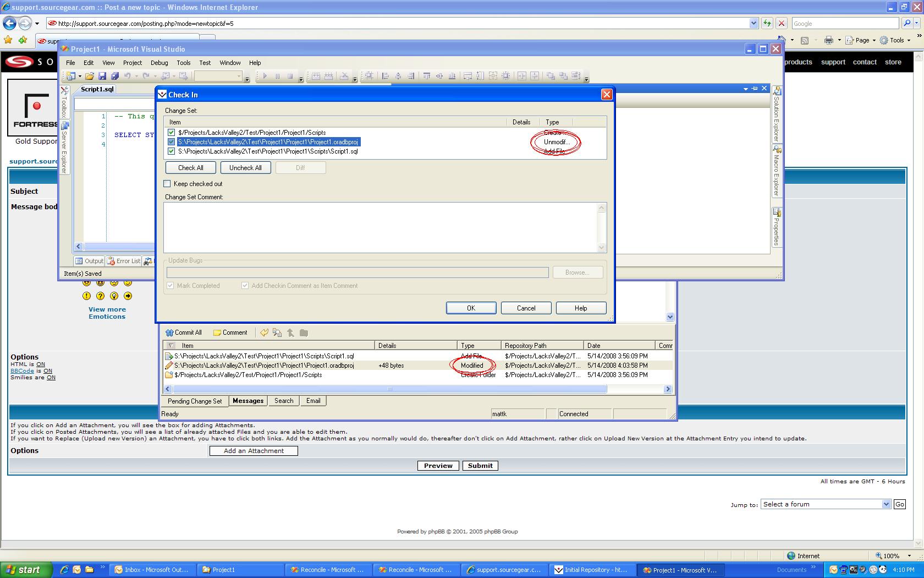Image resolution: width=924 pixels, height=578 pixels.
Task: Click the gray folder icon in pending change toolbar
Action: tap(304, 332)
